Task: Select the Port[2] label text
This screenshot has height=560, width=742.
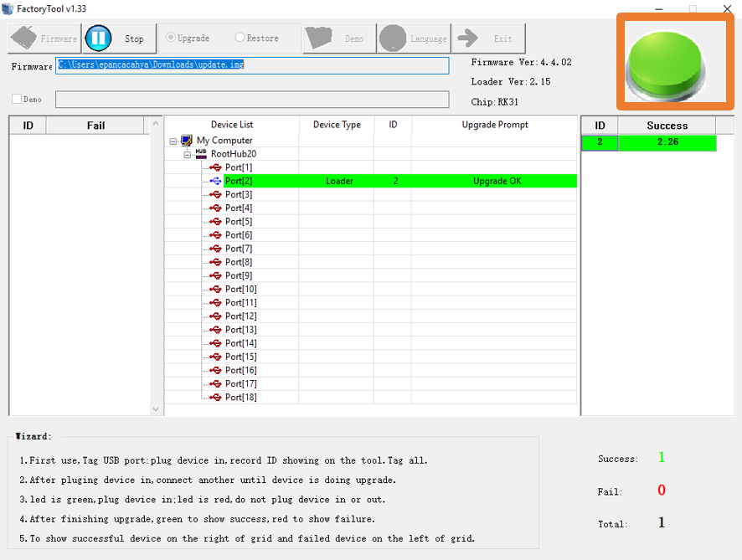Action: tap(239, 181)
